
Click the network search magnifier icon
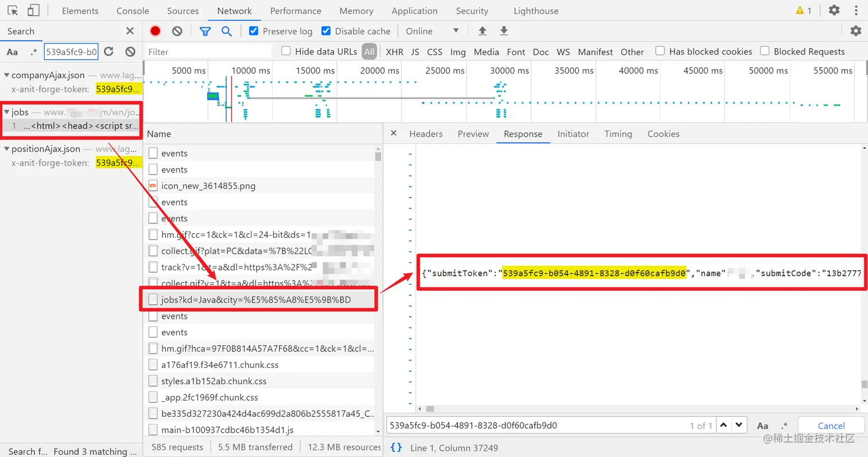coord(227,31)
